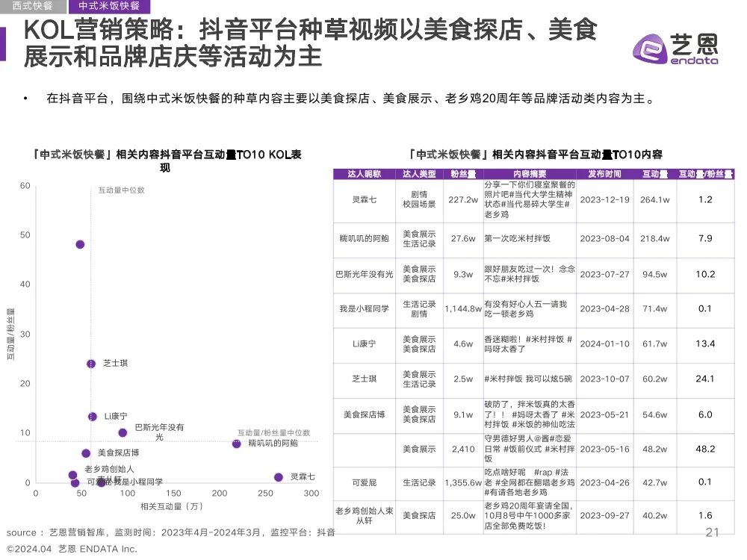Click the 48.2 ratio value cell
The height and width of the screenshot is (560, 747).
[x=706, y=449]
